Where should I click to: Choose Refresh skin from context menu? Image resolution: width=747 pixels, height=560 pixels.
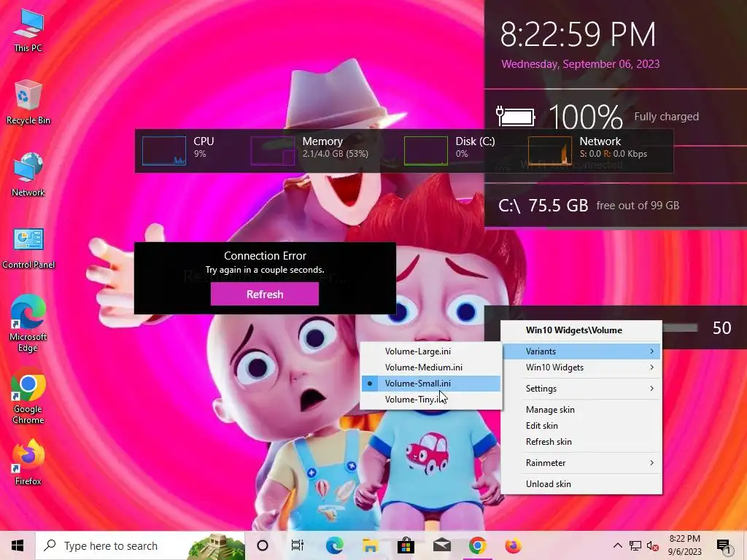point(581,442)
